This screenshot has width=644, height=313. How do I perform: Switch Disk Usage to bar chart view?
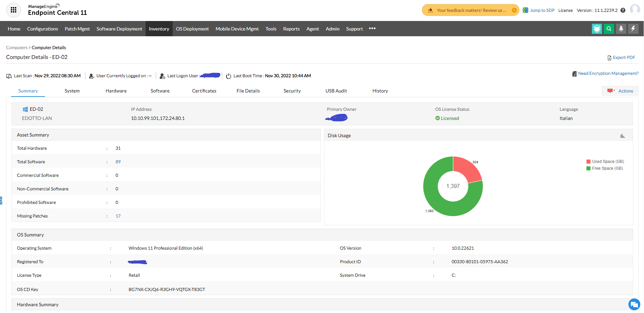(622, 136)
